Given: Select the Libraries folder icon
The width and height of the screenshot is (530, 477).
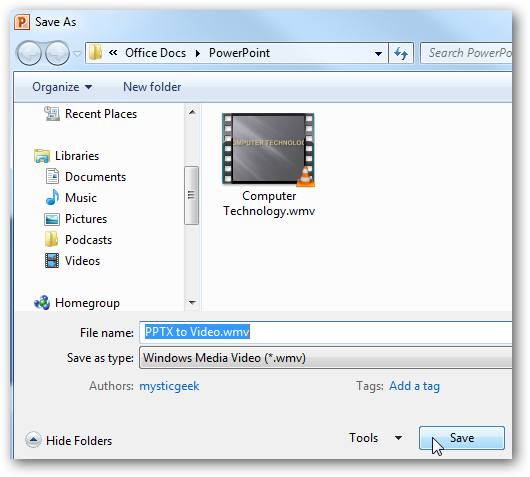Looking at the screenshot, I should tap(42, 156).
